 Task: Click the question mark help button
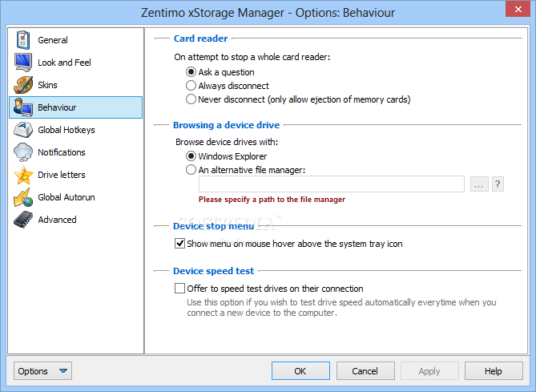498,184
